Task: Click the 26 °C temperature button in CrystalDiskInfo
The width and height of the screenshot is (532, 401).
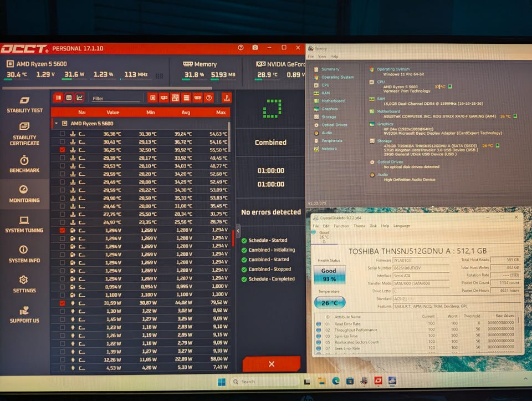Action: pos(329,302)
